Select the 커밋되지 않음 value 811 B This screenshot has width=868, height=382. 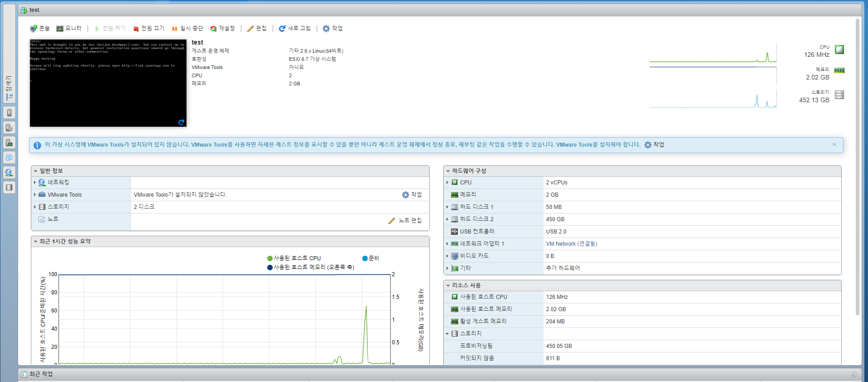click(x=553, y=358)
